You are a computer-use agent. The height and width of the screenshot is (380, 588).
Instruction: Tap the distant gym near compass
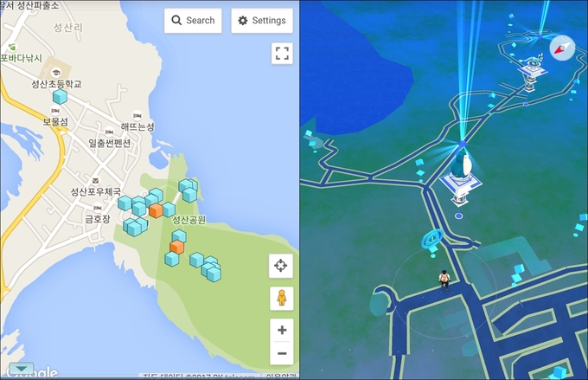point(532,72)
